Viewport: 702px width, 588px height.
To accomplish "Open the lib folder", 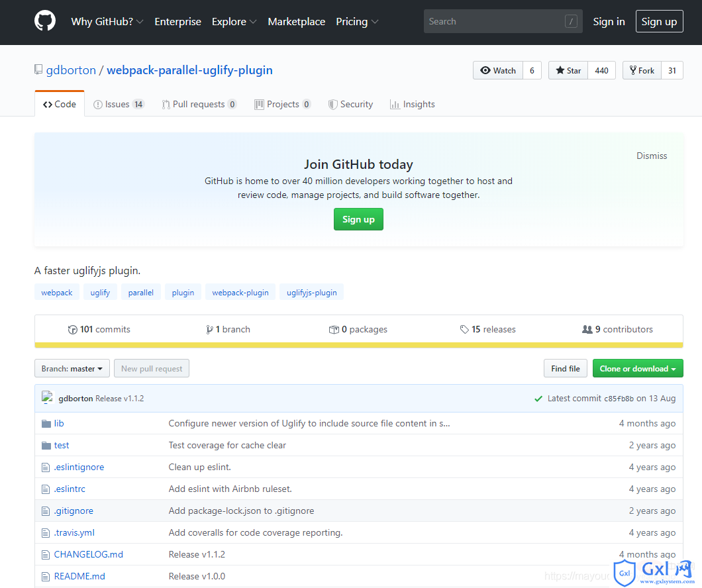I will click(x=59, y=423).
